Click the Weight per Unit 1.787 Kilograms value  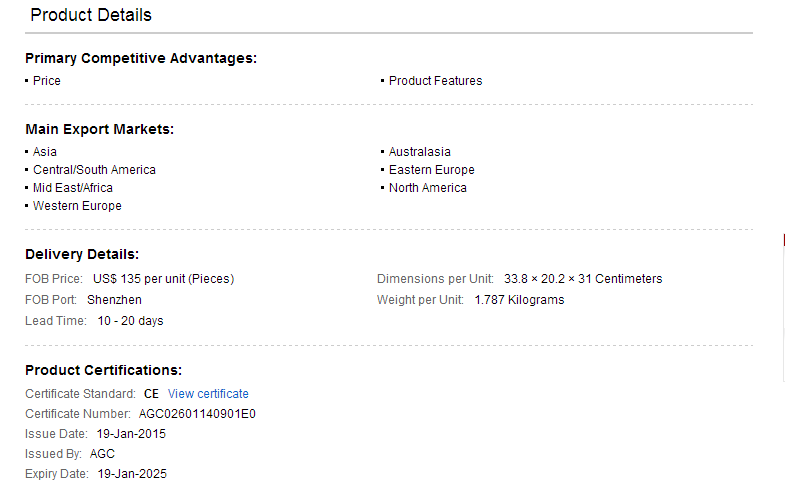click(x=519, y=300)
